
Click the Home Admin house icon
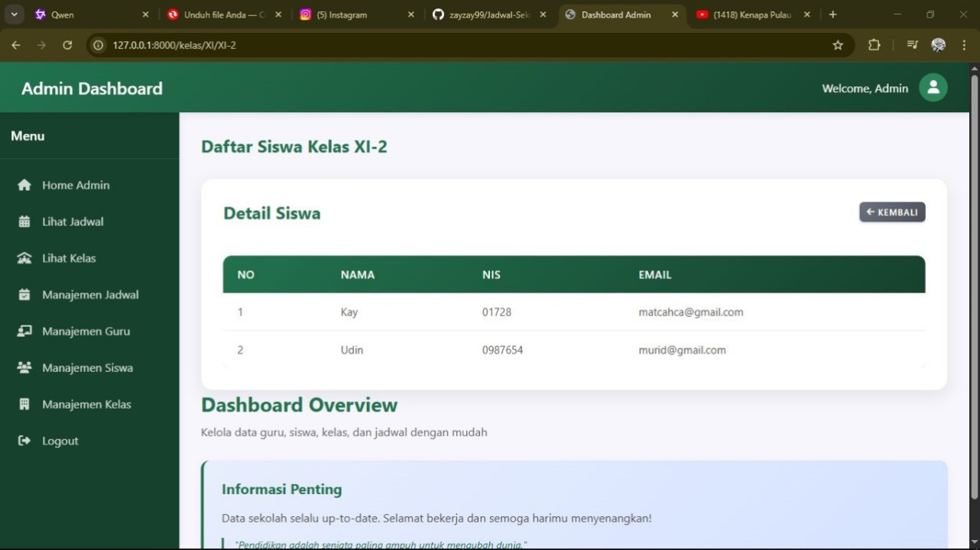24,185
